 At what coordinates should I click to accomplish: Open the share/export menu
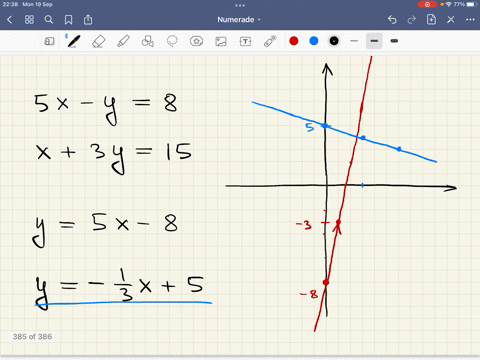88,20
